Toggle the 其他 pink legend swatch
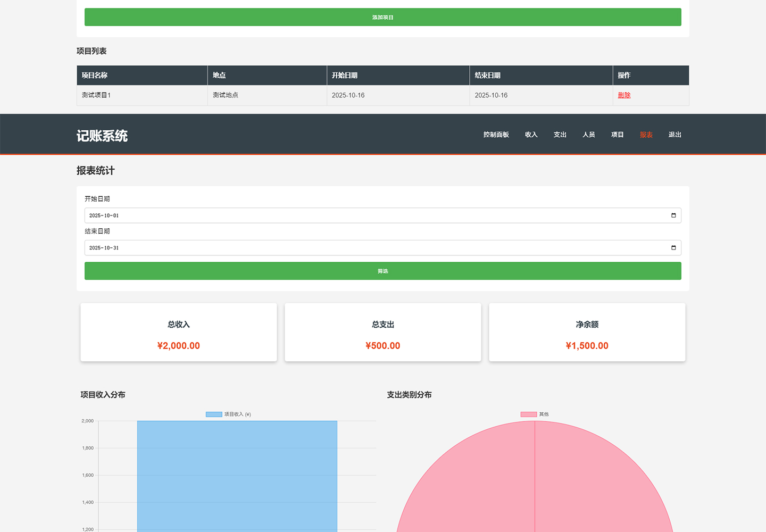The height and width of the screenshot is (532, 766). [528, 414]
